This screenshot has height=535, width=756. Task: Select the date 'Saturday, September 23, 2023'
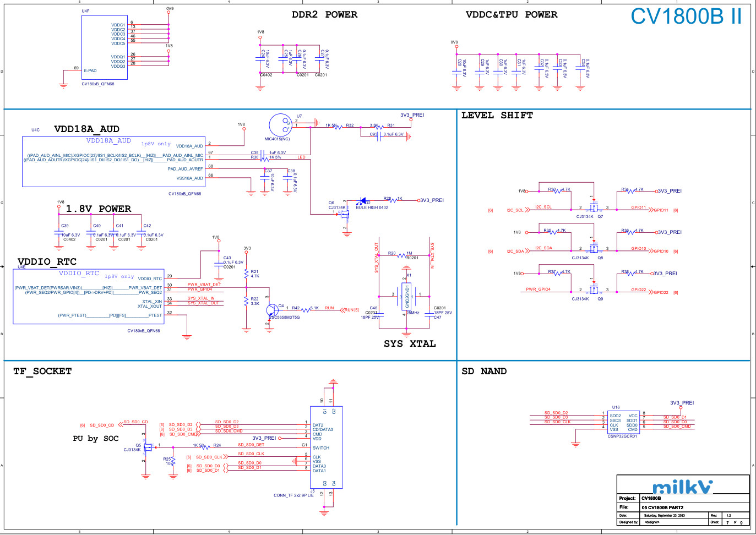pos(665,516)
